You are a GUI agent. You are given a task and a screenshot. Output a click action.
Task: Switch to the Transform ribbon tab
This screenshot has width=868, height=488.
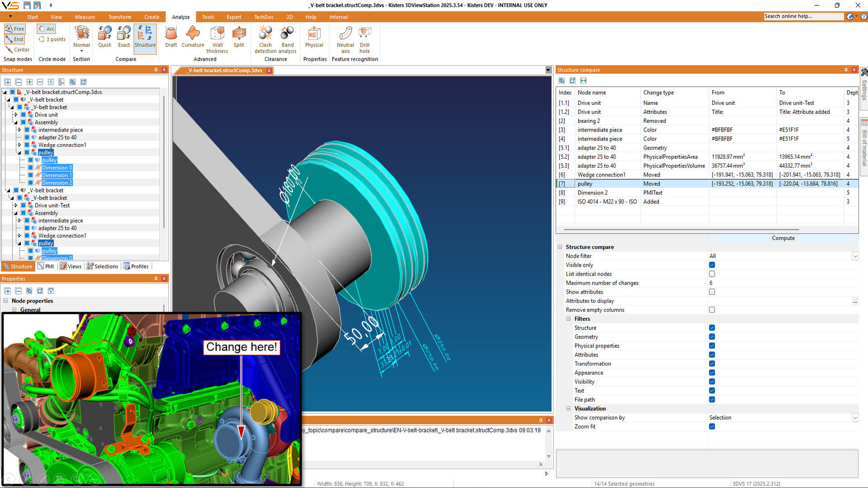pos(119,17)
